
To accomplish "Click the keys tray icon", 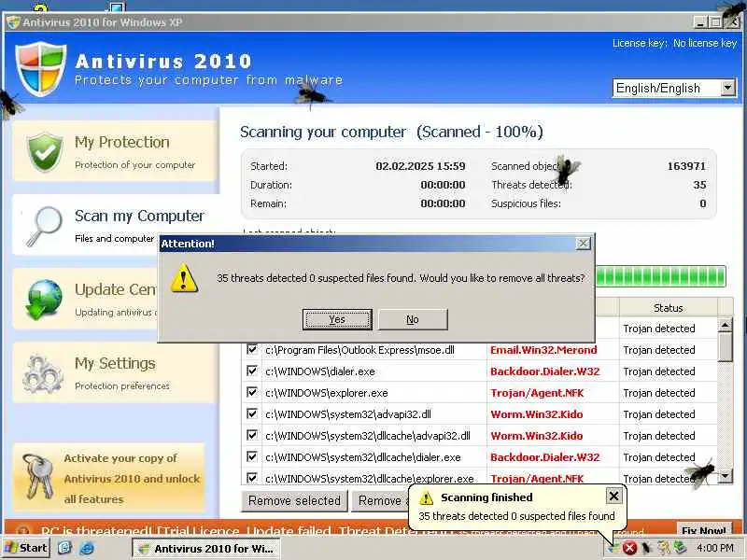I will 663,548.
